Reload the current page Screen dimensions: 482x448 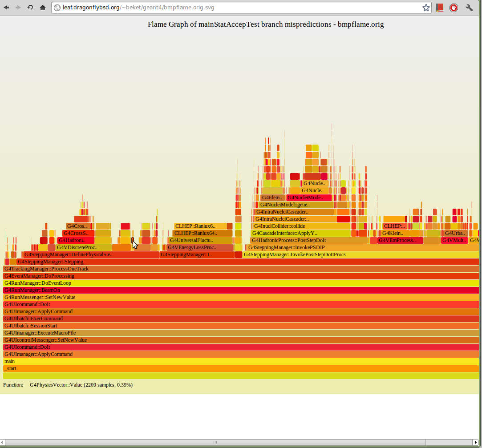coord(30,8)
